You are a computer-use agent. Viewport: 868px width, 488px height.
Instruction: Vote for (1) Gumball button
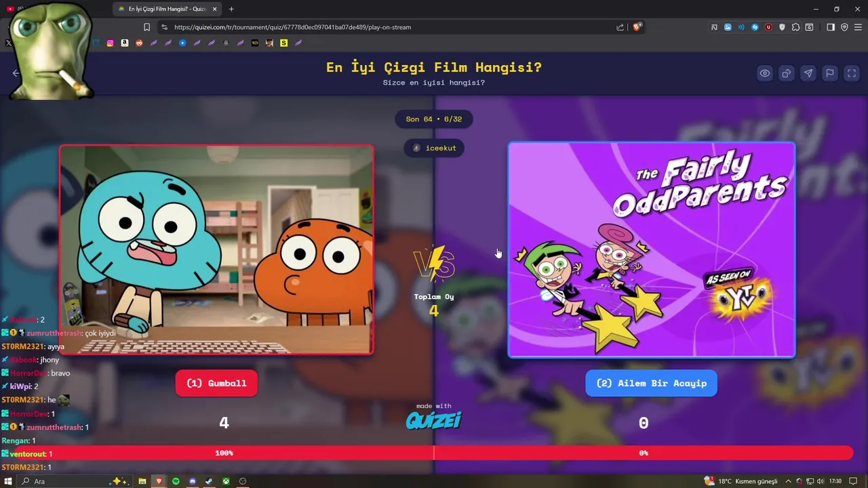point(216,383)
